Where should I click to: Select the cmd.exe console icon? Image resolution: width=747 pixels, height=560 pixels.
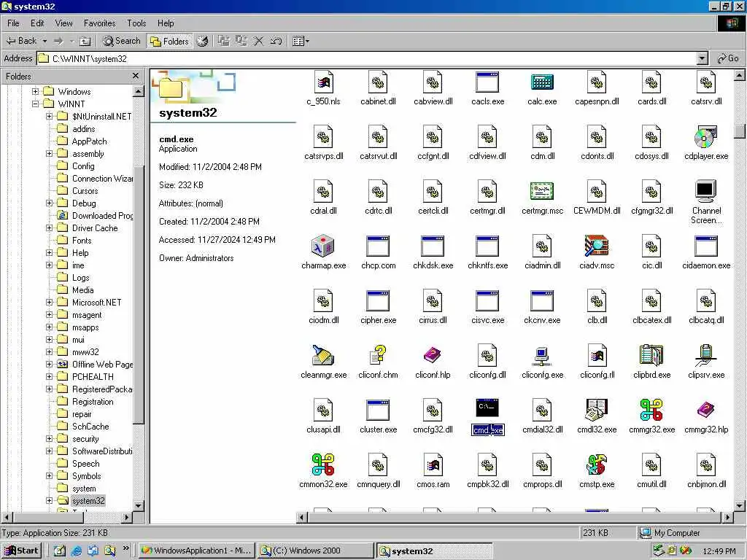(487, 408)
